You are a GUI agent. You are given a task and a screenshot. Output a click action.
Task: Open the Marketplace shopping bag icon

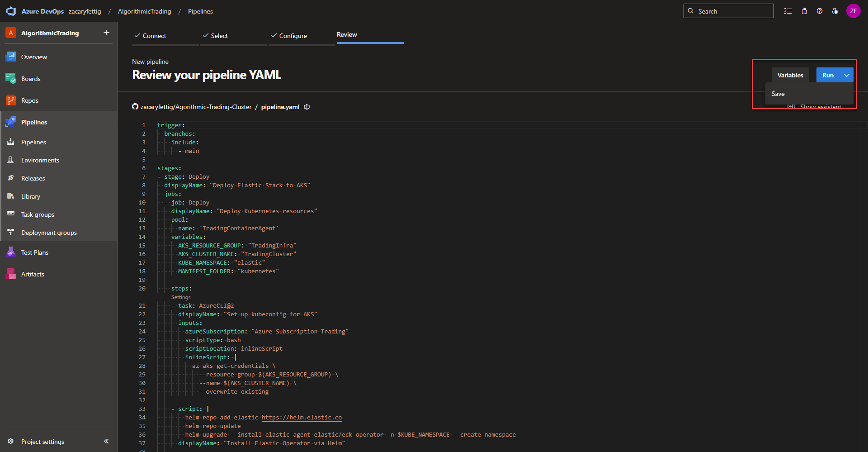point(804,11)
